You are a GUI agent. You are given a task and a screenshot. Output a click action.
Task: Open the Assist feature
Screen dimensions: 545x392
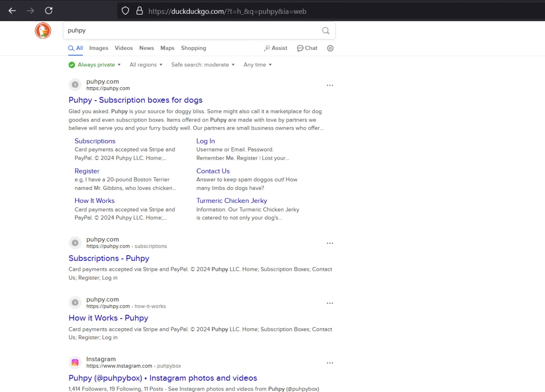pos(276,48)
